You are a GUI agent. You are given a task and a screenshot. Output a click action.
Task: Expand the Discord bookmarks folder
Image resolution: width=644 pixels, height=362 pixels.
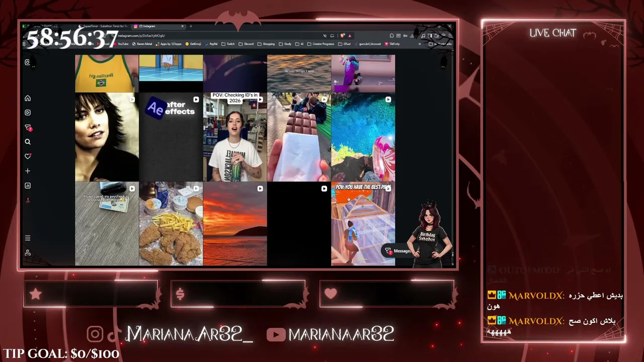pyautogui.click(x=247, y=44)
